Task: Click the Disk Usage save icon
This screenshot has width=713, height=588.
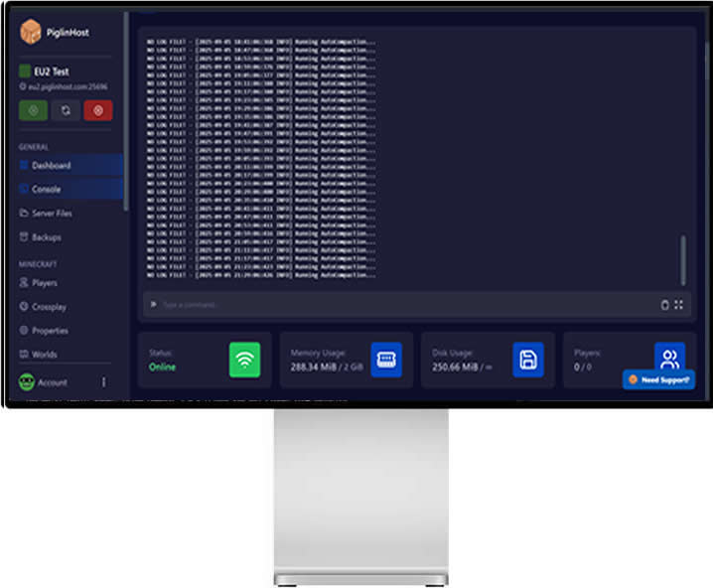Action: click(528, 360)
